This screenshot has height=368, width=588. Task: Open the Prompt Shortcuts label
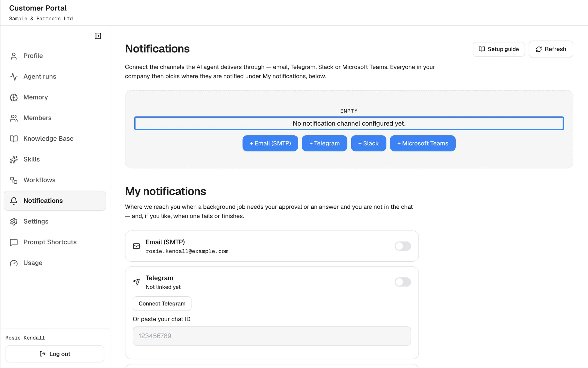click(50, 242)
